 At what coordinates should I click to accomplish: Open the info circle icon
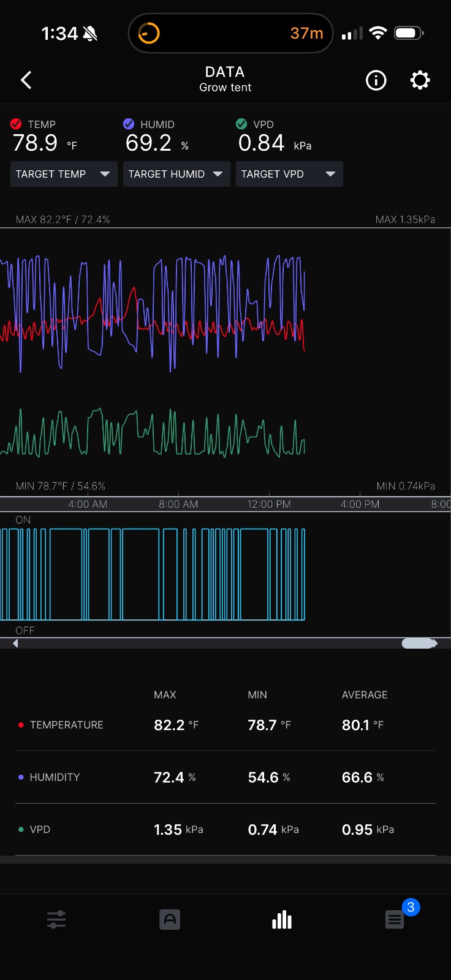point(376,80)
